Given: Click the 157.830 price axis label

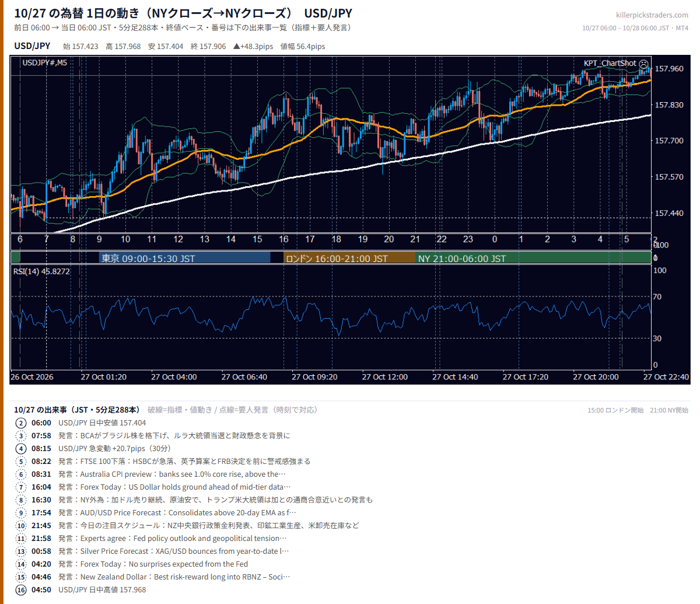Looking at the screenshot, I should point(669,105).
